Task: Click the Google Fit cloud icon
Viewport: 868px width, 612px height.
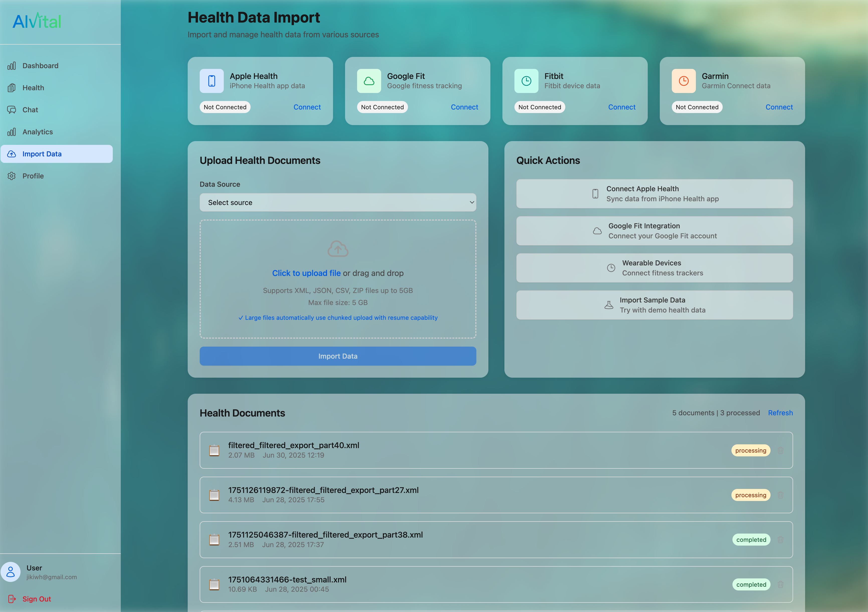Action: point(369,80)
